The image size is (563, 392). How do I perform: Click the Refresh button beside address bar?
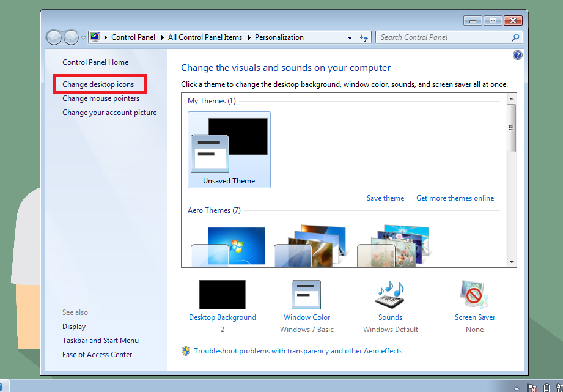364,37
